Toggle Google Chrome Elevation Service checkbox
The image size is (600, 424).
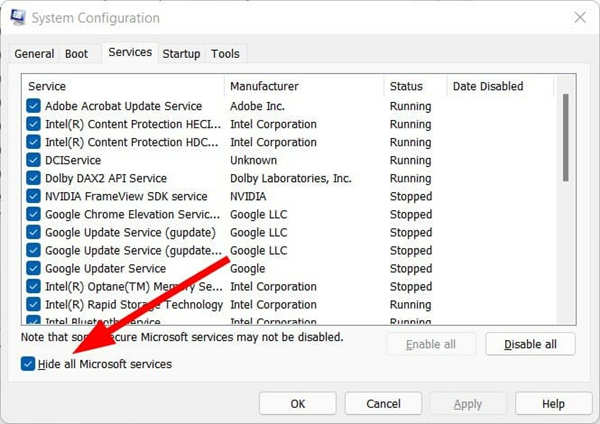click(34, 214)
